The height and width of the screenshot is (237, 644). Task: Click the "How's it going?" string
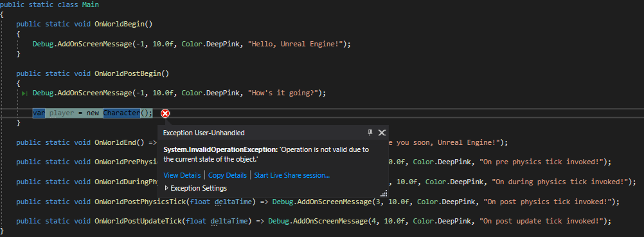283,93
